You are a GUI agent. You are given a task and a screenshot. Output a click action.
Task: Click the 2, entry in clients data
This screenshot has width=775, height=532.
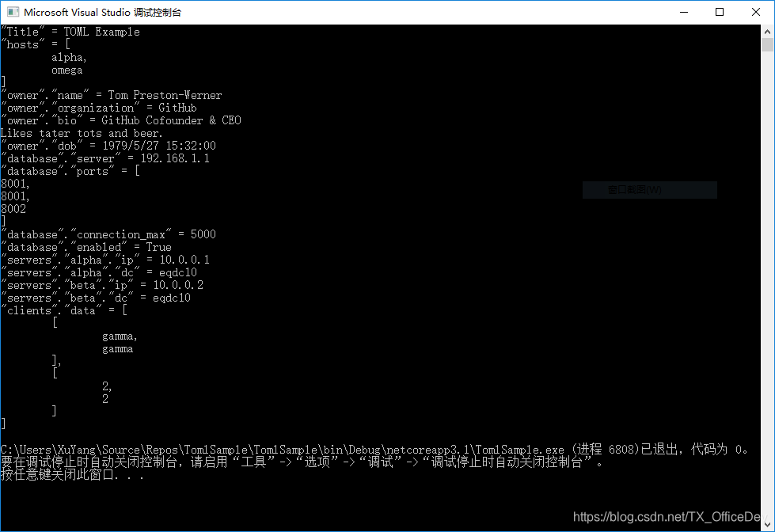click(107, 386)
